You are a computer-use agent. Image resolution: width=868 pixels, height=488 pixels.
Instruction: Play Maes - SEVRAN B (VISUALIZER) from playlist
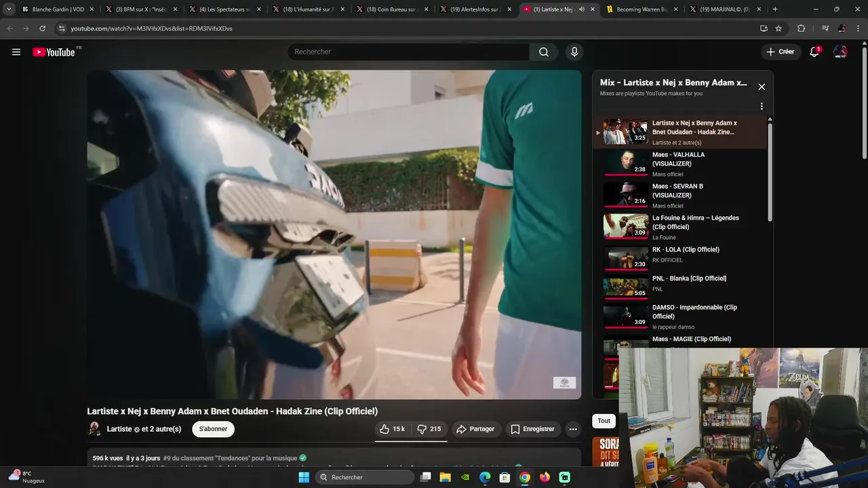tap(680, 195)
